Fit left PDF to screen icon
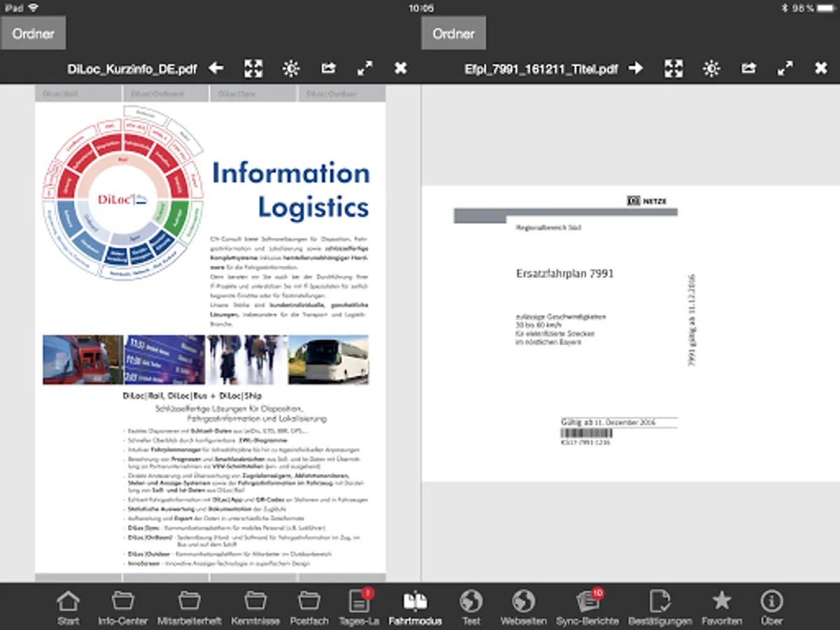Image resolution: width=840 pixels, height=630 pixels. click(x=253, y=69)
